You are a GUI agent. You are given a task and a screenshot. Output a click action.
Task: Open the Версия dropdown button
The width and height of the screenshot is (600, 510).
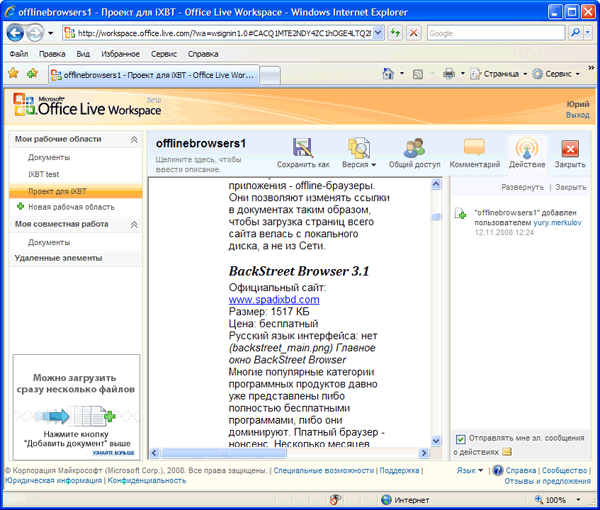pyautogui.click(x=359, y=153)
